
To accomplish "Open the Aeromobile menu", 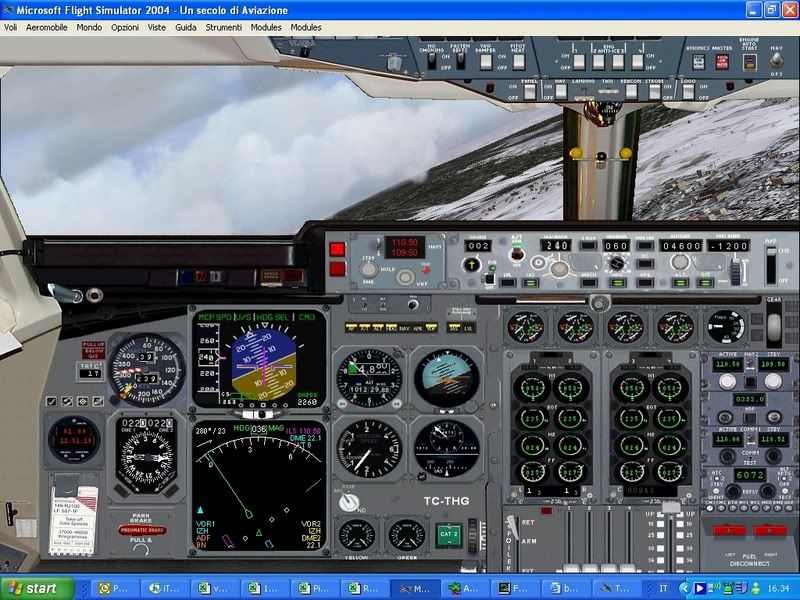I will (46, 28).
